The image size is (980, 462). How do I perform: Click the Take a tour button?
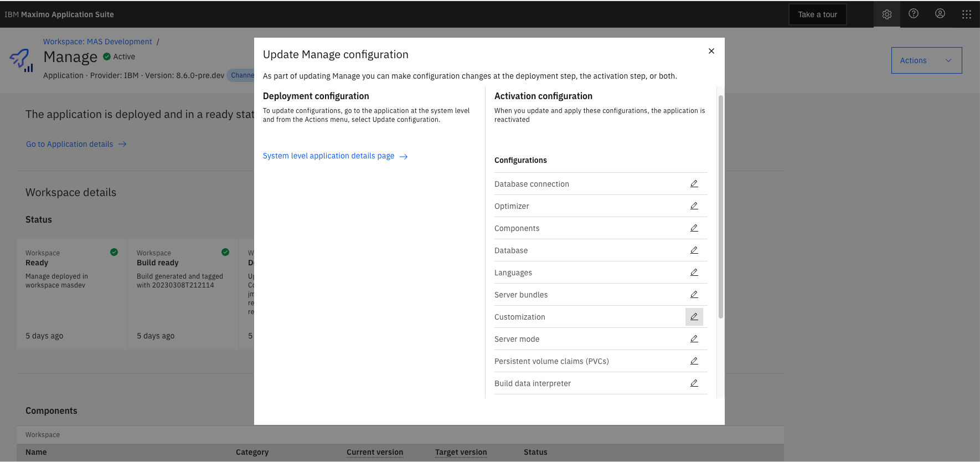pos(818,14)
